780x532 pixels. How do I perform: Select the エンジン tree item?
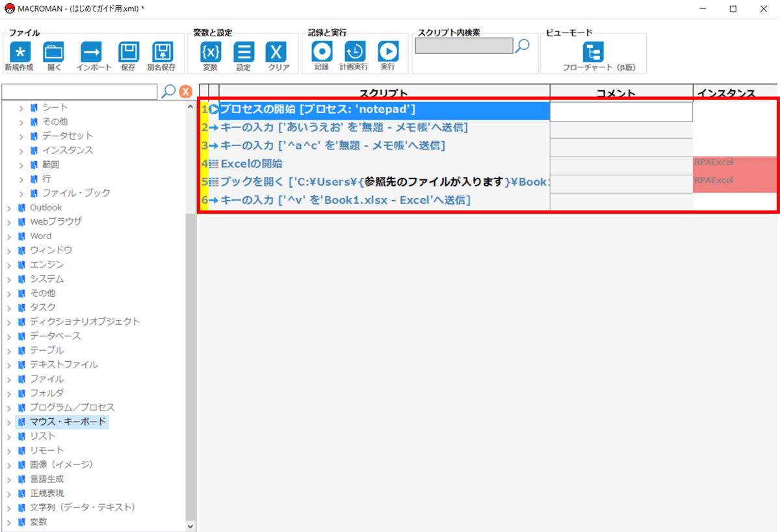tap(47, 264)
